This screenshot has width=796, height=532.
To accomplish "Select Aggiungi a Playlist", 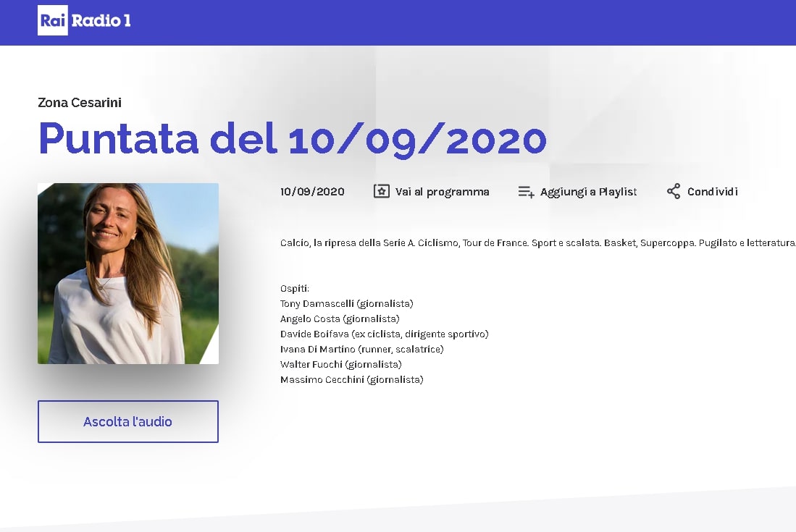I will 588,192.
